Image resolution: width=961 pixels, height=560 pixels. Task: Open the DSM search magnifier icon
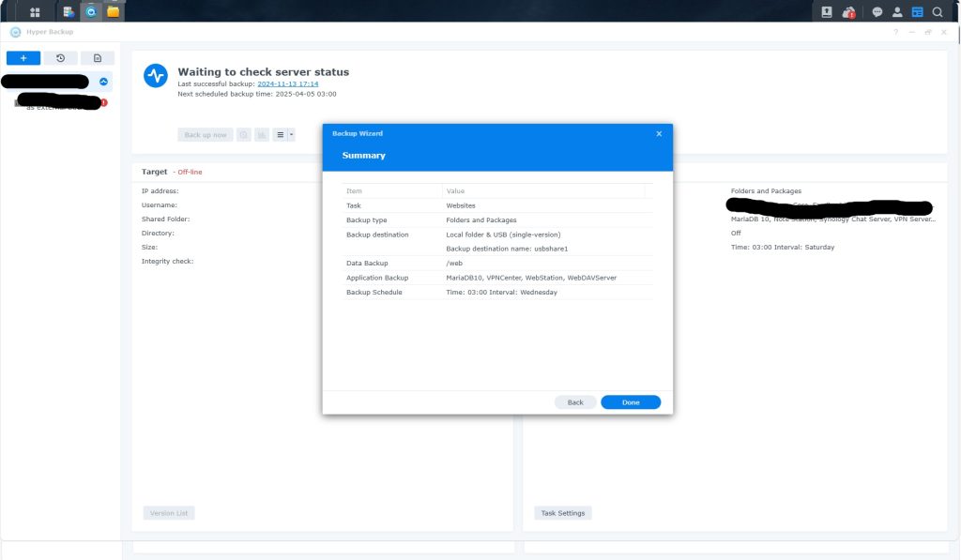[x=938, y=11]
